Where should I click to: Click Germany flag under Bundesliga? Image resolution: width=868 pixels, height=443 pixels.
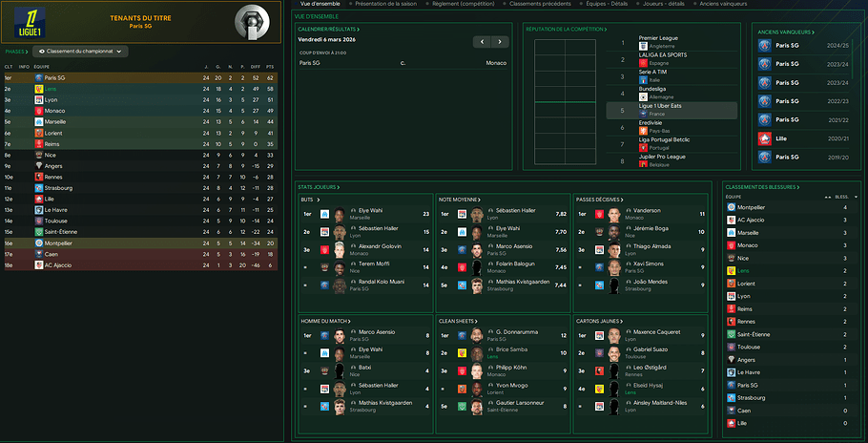[643, 97]
